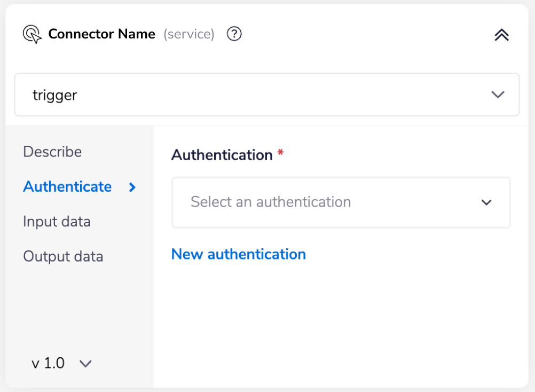Open the Select an authentication dropdown
535x392 pixels.
tap(341, 202)
